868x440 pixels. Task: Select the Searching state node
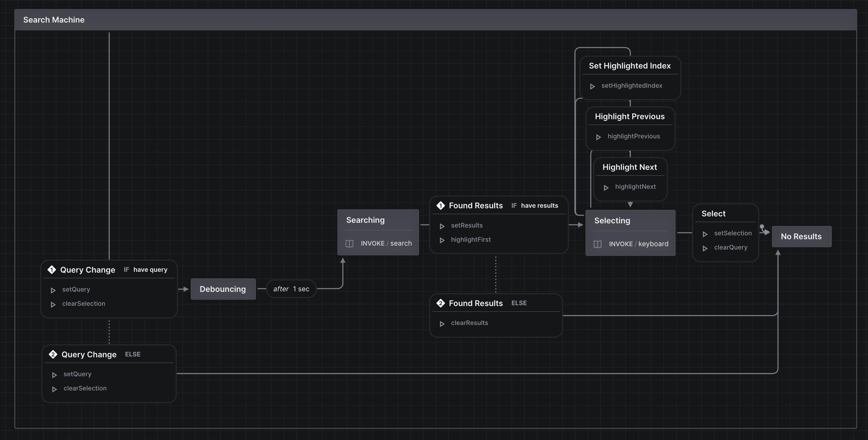[378, 232]
